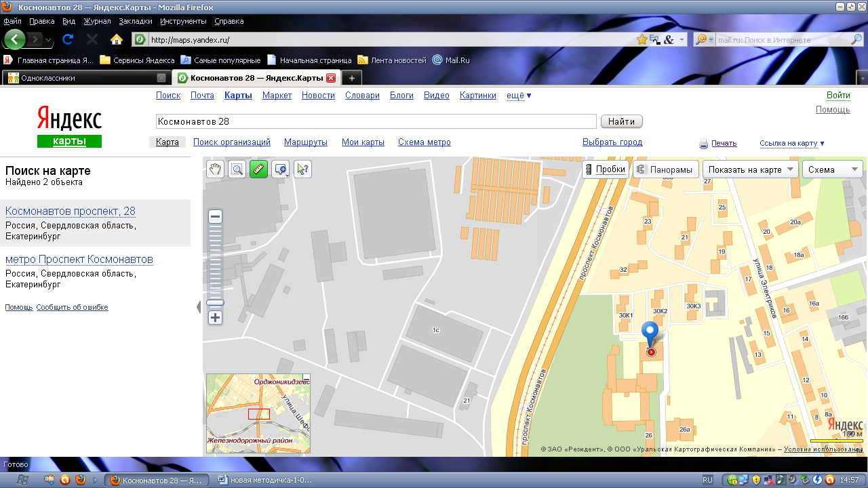Switch to the Маршруты tab
This screenshot has width=868, height=488.
(x=306, y=142)
